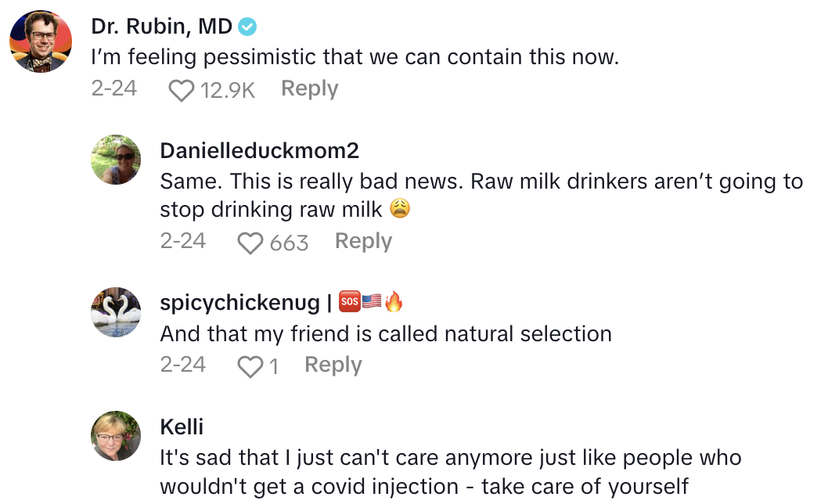828x504 pixels.
Task: Like Danielleduckmom2's raw milk comment
Action: point(250,243)
